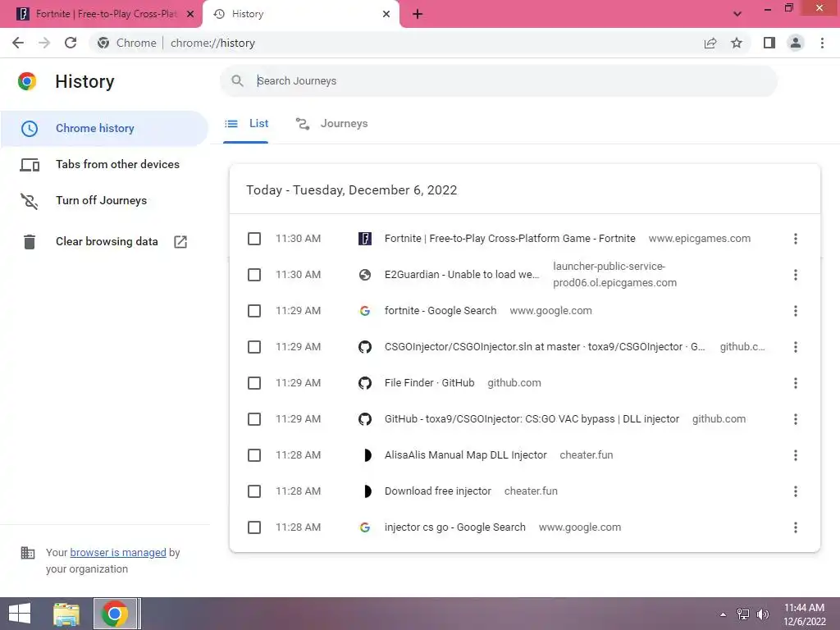Open the Chrome side panel

coord(769,43)
